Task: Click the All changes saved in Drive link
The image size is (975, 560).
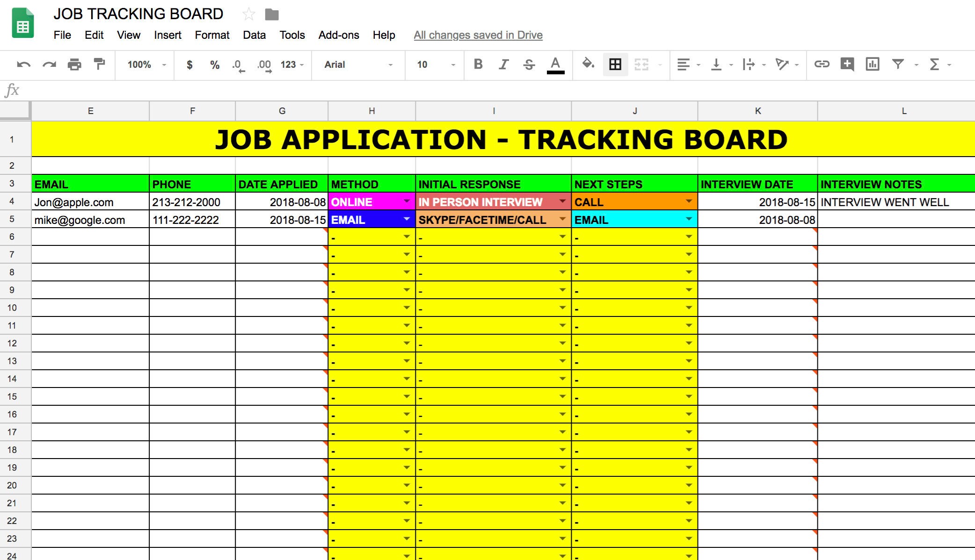Action: tap(477, 35)
